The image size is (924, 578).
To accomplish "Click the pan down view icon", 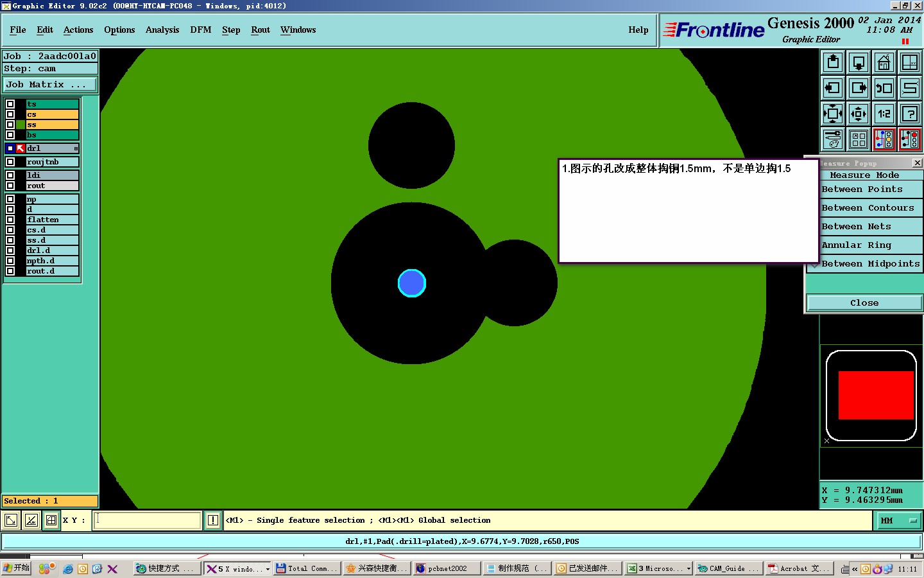I will point(859,62).
